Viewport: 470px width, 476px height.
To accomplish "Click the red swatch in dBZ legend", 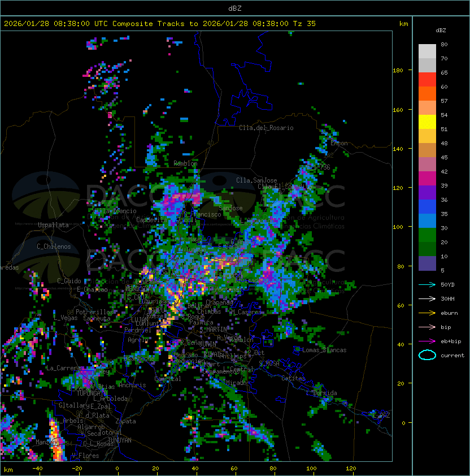I will click(427, 79).
